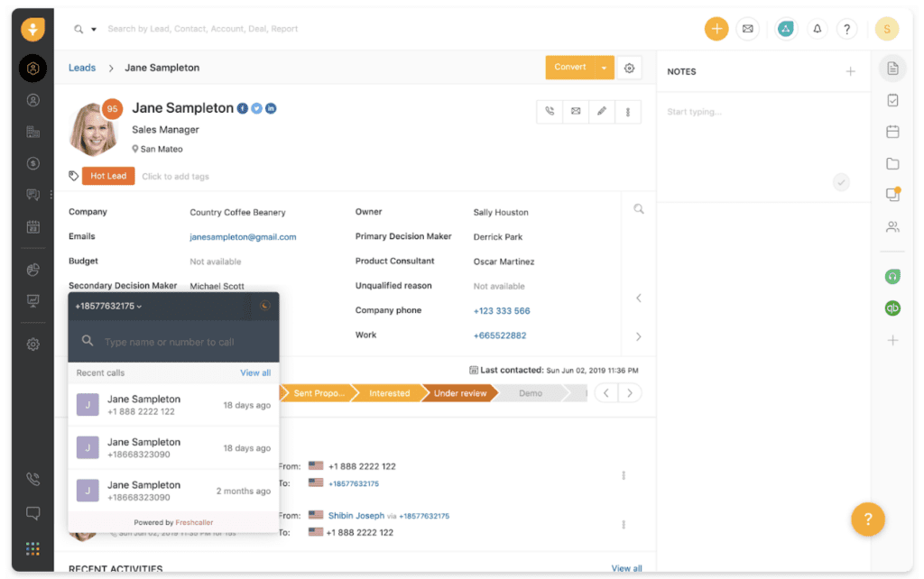
Task: Expand the Convert button dropdown arrow
Action: [x=604, y=68]
